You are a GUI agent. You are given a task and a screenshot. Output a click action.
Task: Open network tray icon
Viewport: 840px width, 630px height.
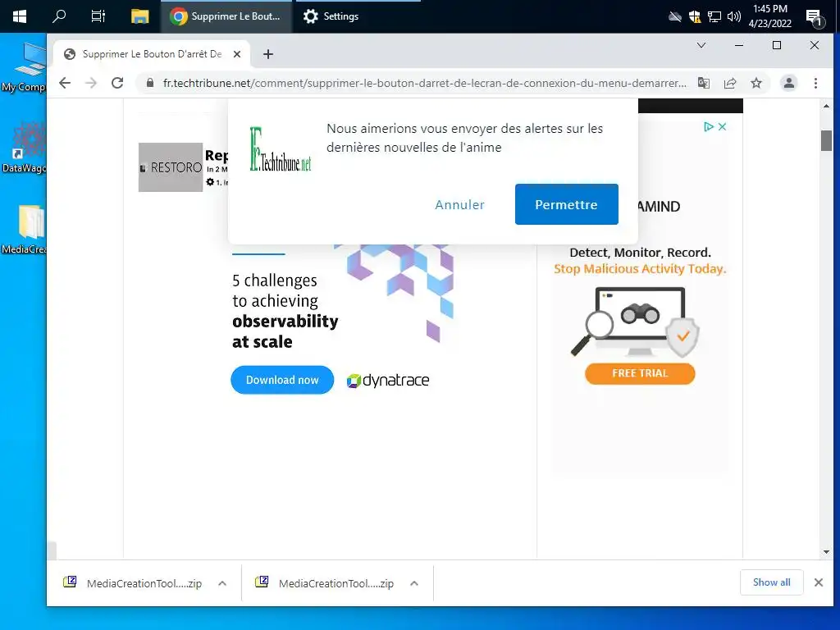(x=714, y=16)
